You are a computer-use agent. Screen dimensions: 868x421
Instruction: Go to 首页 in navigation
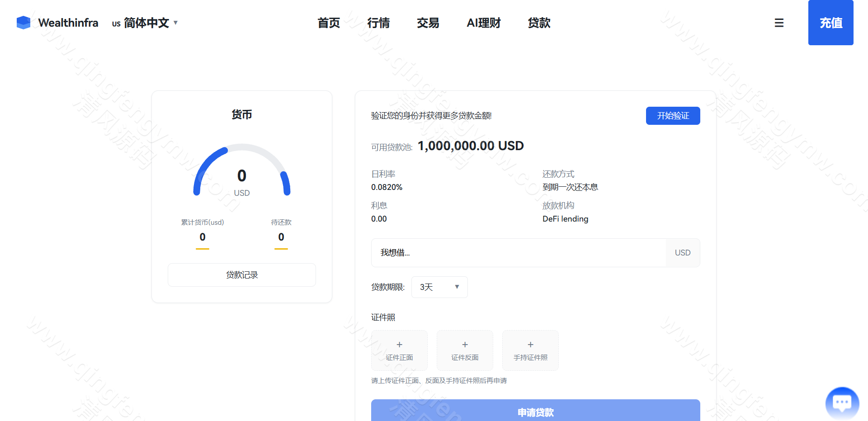329,23
